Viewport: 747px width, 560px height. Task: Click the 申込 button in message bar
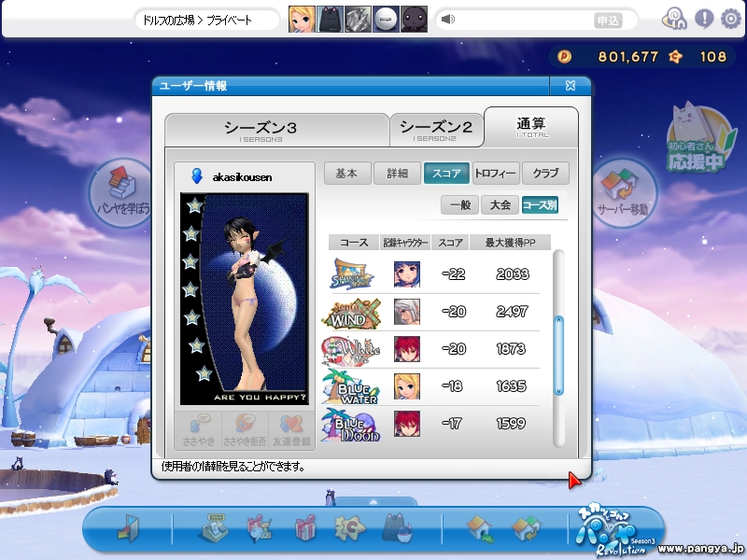(x=608, y=20)
